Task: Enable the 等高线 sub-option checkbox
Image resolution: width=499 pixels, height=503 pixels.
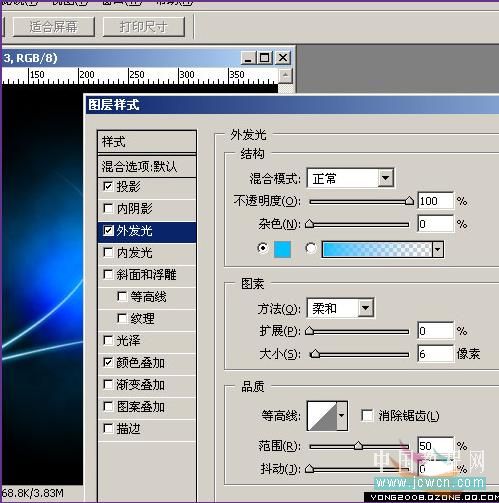Action: pyautogui.click(x=122, y=296)
